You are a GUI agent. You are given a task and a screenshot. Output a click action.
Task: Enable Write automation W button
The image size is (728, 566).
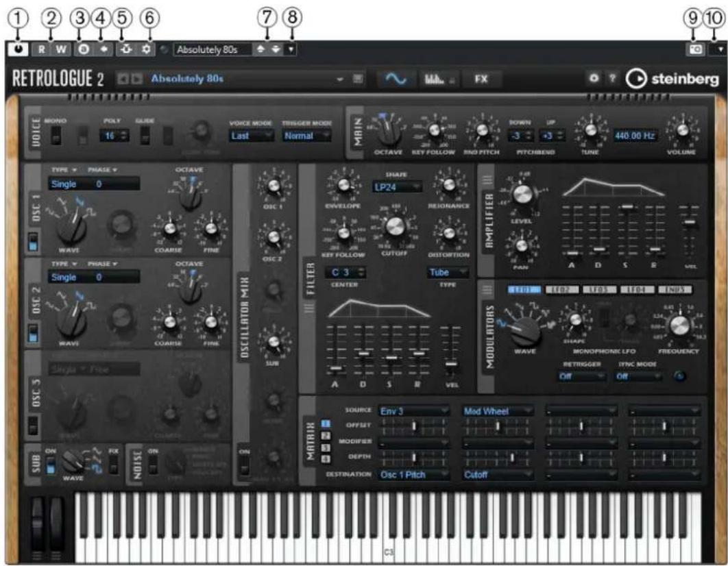[x=61, y=49]
